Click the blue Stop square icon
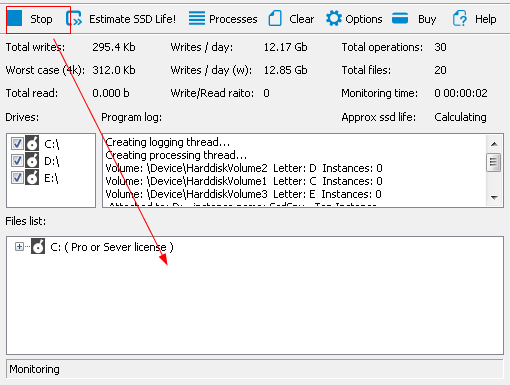Screen dimensions: 510x385 tap(15, 18)
